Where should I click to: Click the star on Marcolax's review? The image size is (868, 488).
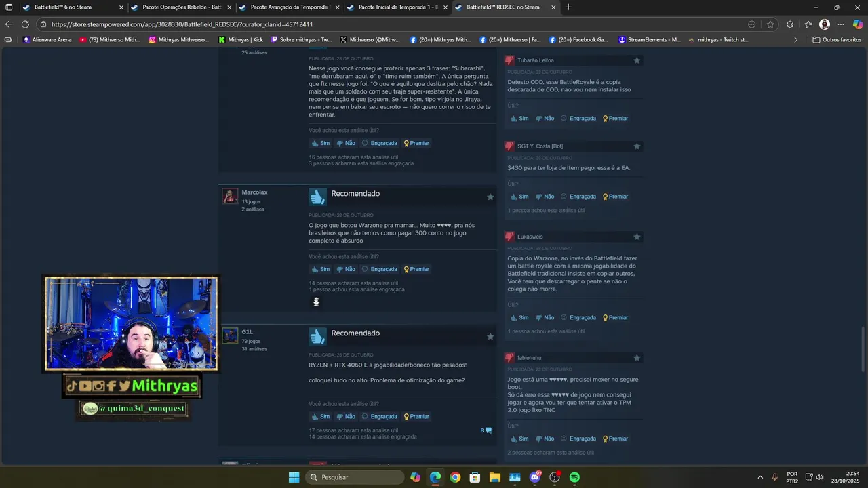point(490,197)
